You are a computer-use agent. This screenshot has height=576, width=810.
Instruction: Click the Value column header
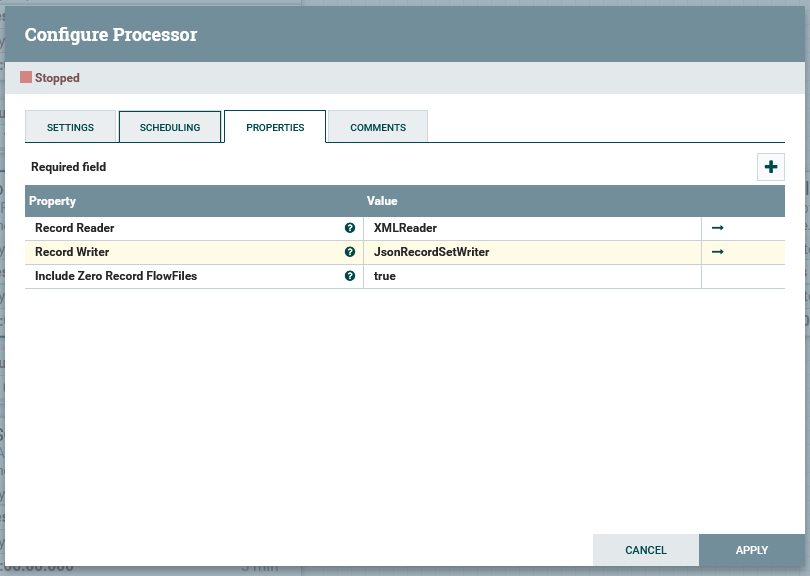382,201
